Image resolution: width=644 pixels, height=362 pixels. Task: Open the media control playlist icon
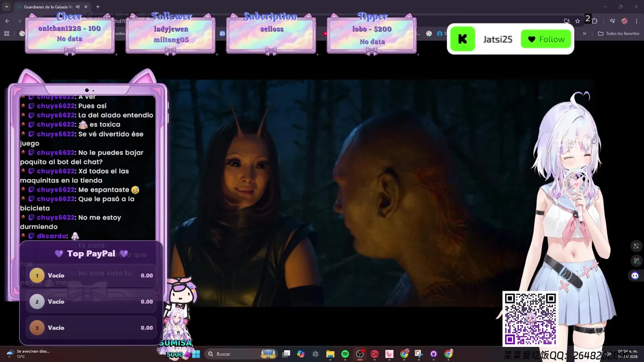click(x=612, y=21)
